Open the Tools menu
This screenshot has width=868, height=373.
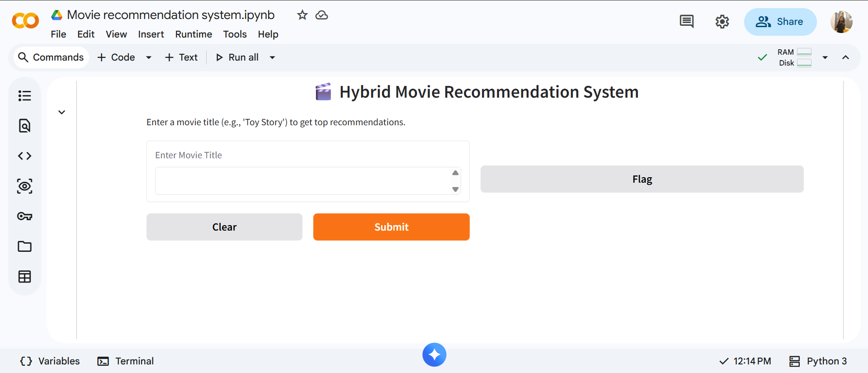tap(235, 34)
